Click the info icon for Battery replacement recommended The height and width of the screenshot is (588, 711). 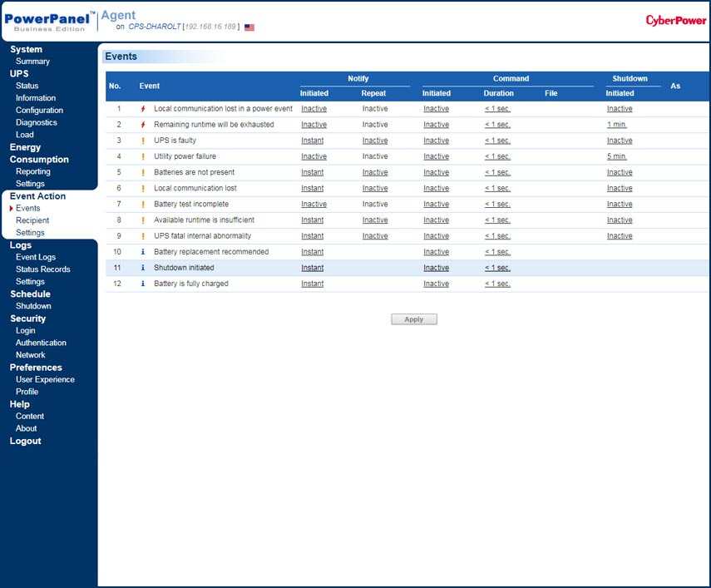click(143, 252)
